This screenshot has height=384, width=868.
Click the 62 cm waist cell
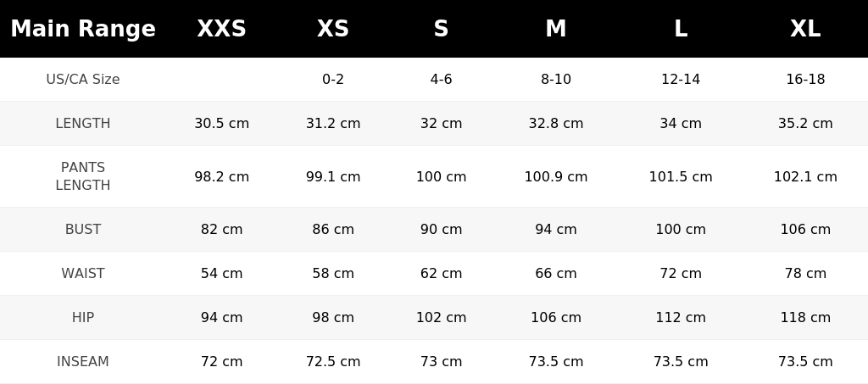point(441,273)
